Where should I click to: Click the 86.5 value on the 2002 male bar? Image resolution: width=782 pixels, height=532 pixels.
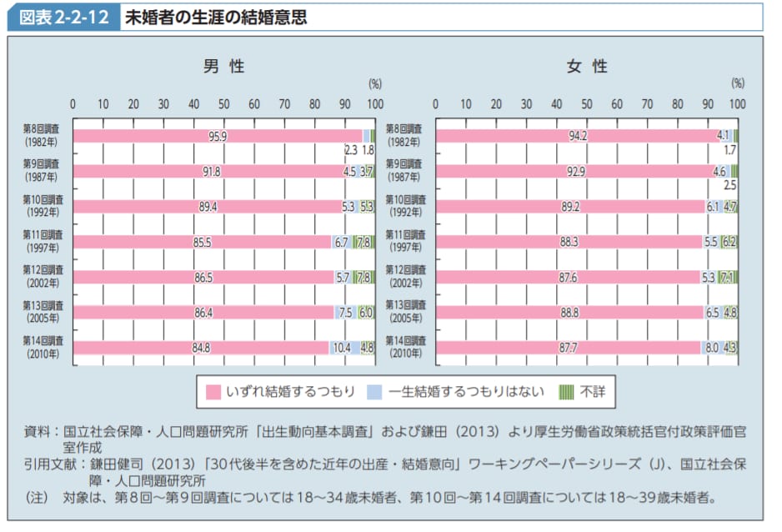(203, 277)
